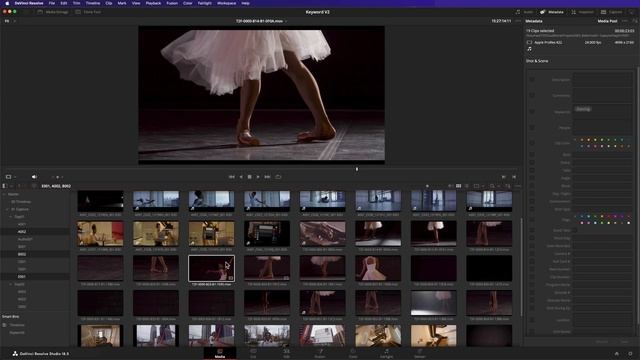This screenshot has width=640, height=360.
Task: Toggle the bin list sidebar icon
Action: [4, 186]
